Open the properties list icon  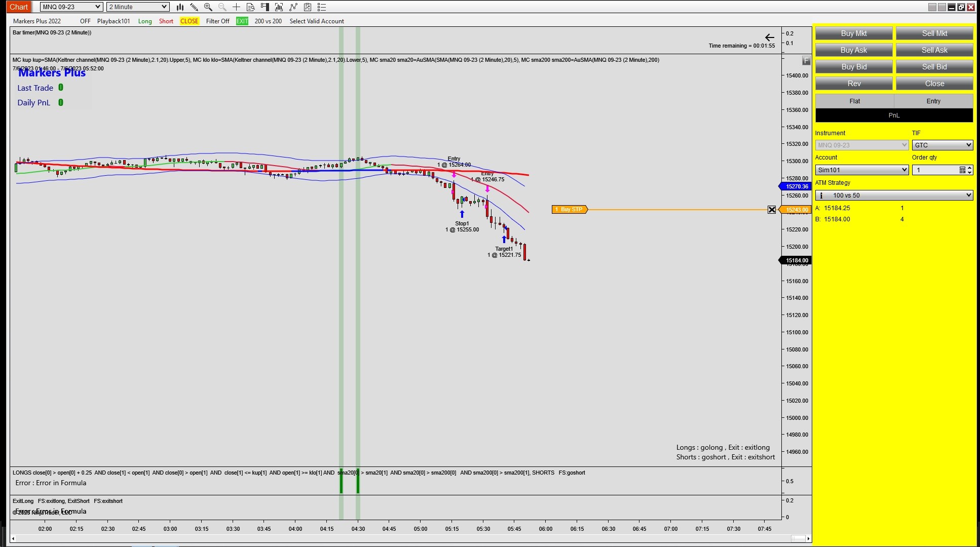click(321, 7)
